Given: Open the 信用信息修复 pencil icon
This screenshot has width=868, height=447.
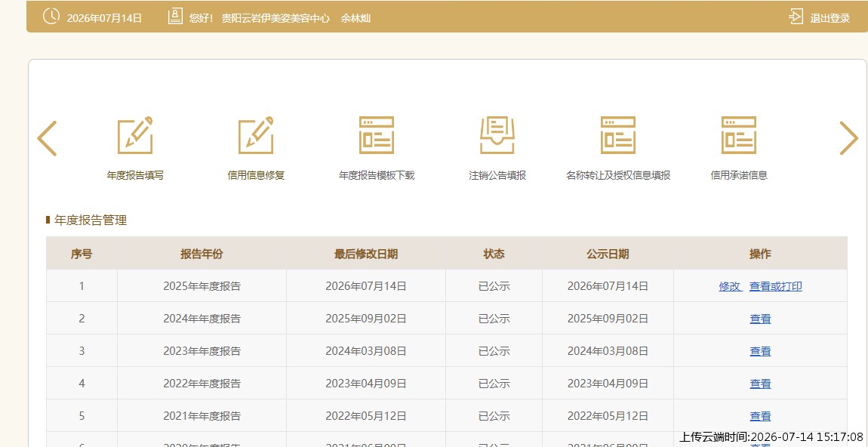Looking at the screenshot, I should (x=256, y=135).
